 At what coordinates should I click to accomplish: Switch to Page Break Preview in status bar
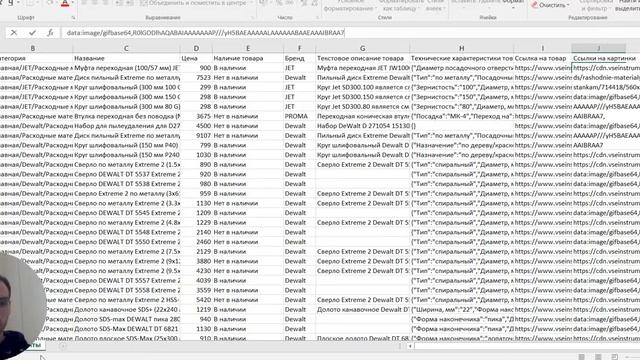[x=615, y=357]
